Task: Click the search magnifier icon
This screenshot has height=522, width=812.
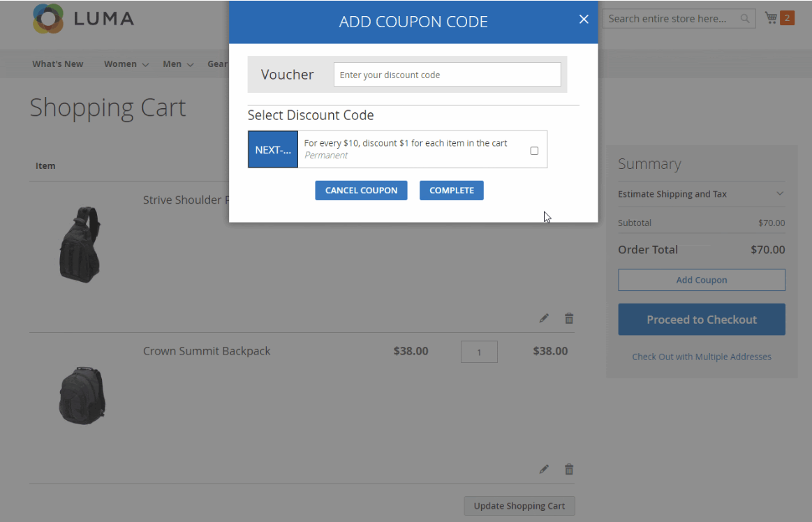Action: point(745,19)
